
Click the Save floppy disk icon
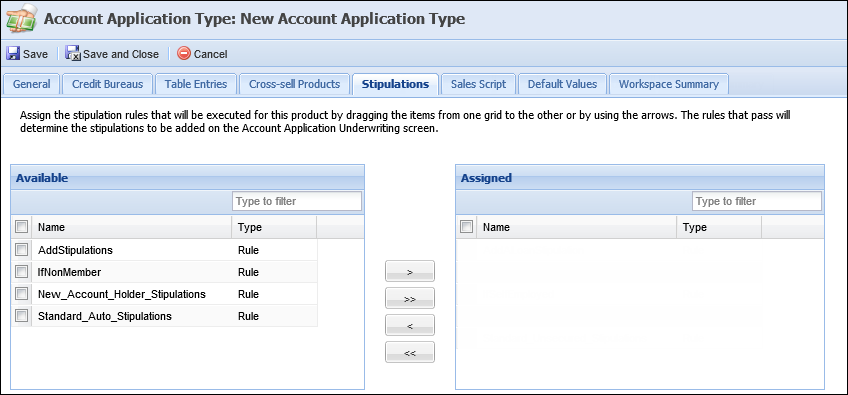[13, 54]
